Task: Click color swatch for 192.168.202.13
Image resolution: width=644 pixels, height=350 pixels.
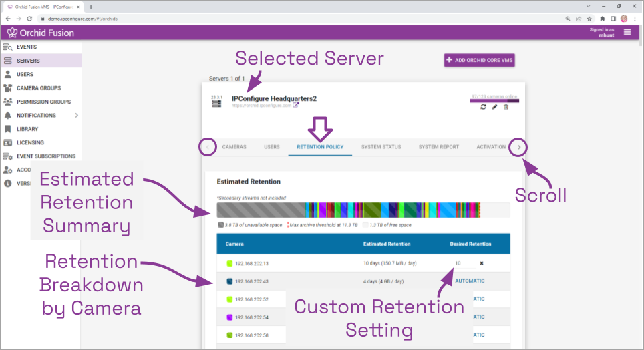Action: point(230,263)
